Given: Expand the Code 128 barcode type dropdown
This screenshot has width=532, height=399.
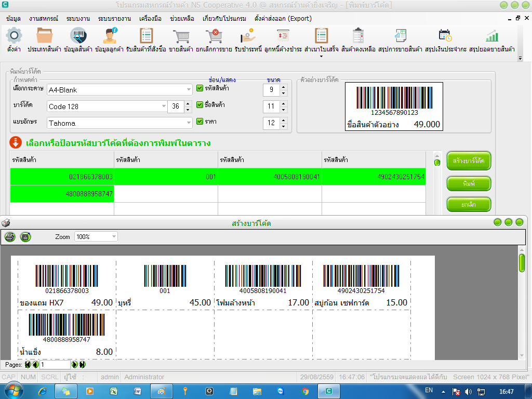Looking at the screenshot, I should click(x=164, y=106).
